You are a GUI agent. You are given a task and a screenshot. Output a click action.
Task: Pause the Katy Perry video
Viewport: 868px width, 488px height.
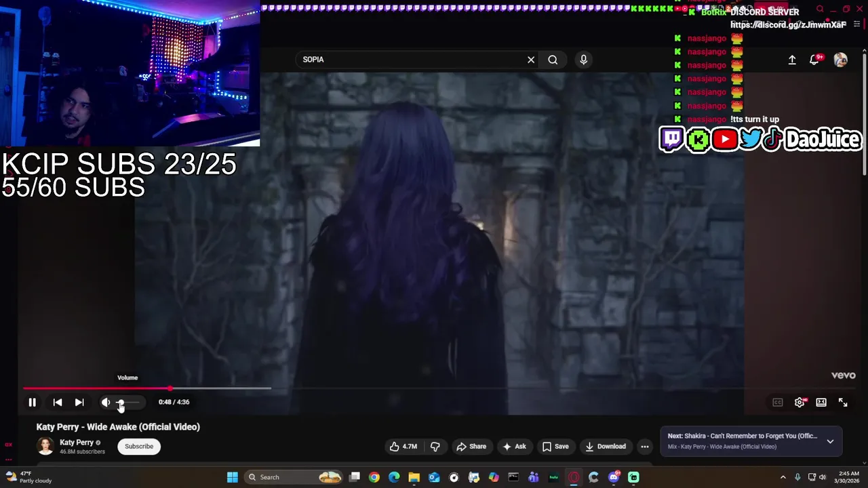click(x=32, y=402)
